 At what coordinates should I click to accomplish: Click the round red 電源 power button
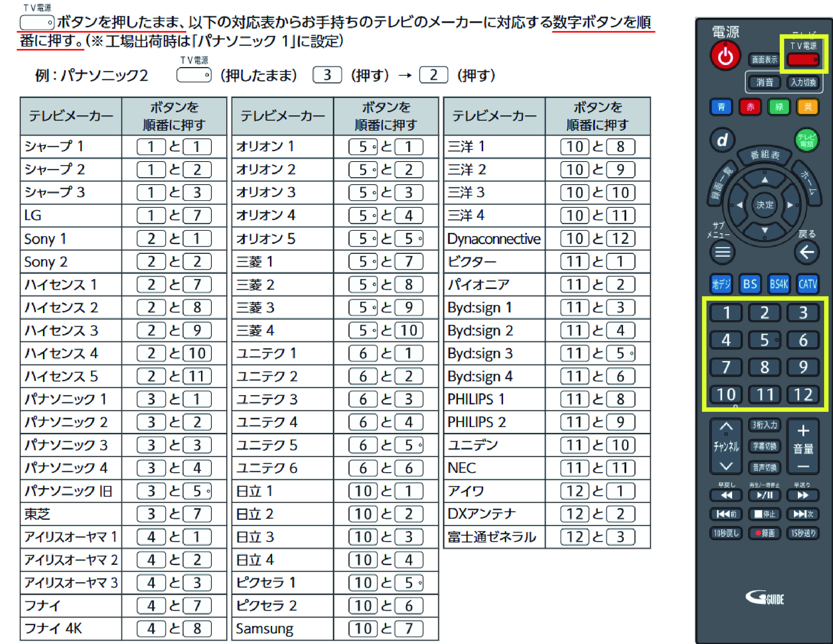725,56
